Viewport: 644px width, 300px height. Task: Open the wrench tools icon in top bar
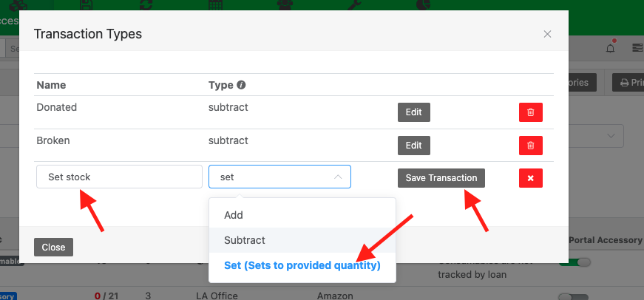point(353,4)
